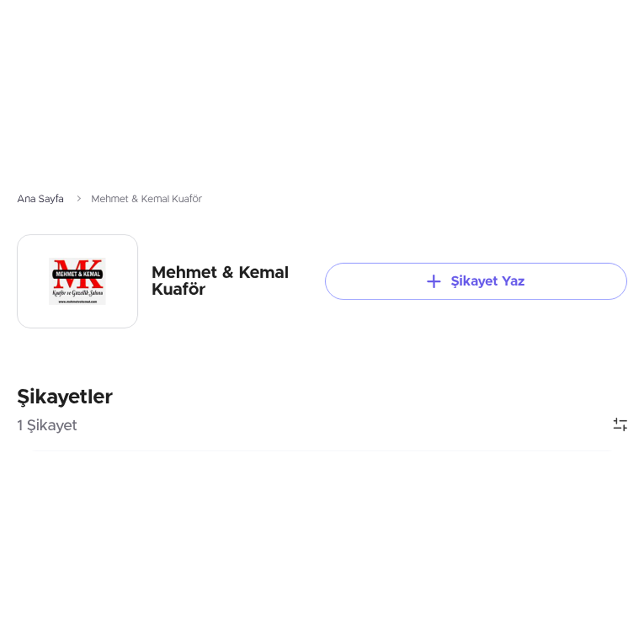Click the plus icon beside Şikayet Yaz
Screen dimensions: 644x644
pyautogui.click(x=434, y=281)
